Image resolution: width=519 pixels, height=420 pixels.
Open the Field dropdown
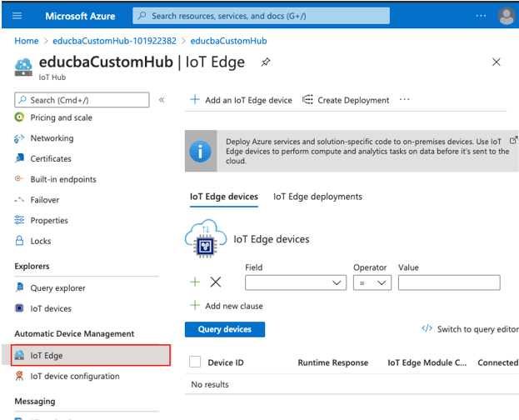[x=296, y=282]
